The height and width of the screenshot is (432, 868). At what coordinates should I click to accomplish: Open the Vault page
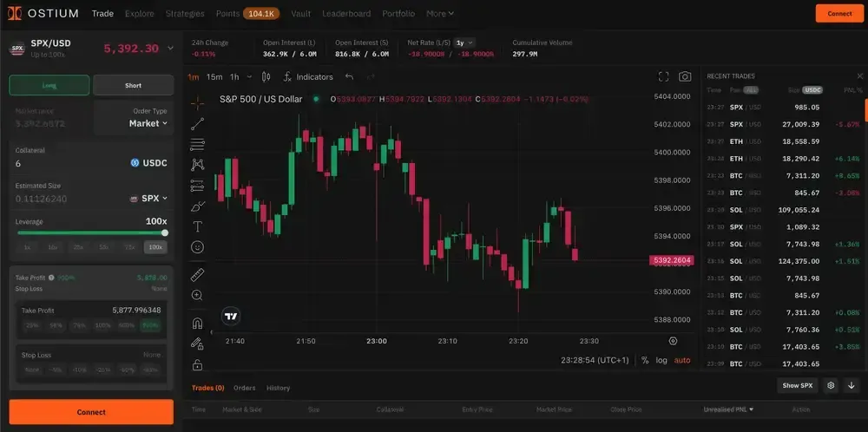pyautogui.click(x=300, y=13)
